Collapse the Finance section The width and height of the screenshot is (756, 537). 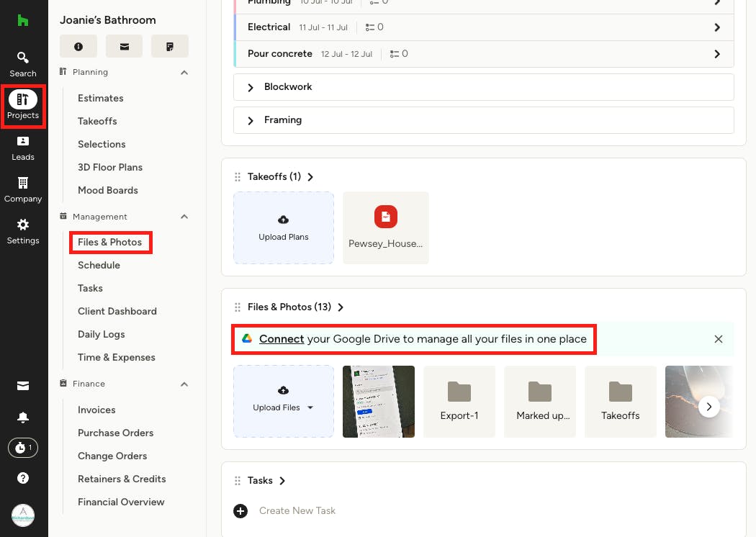(x=184, y=384)
